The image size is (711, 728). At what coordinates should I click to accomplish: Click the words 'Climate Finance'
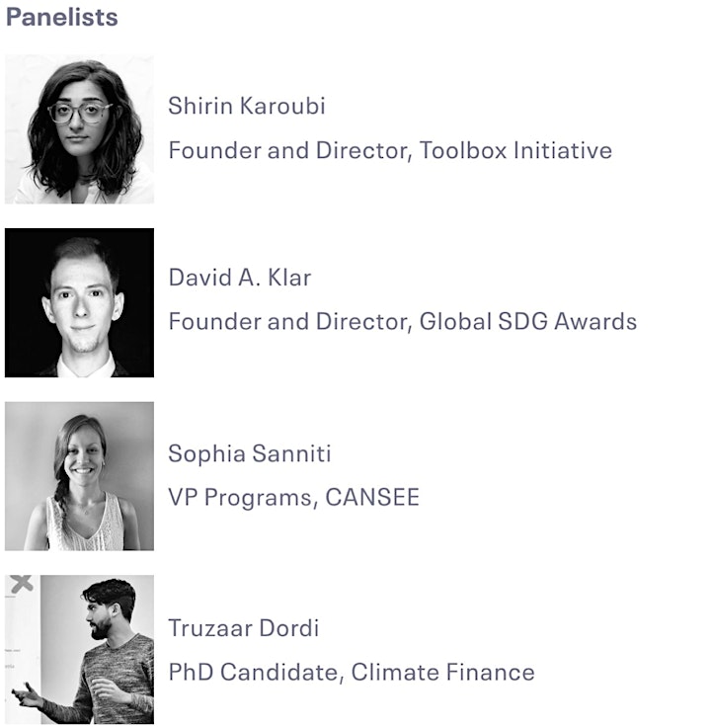pyautogui.click(x=442, y=673)
